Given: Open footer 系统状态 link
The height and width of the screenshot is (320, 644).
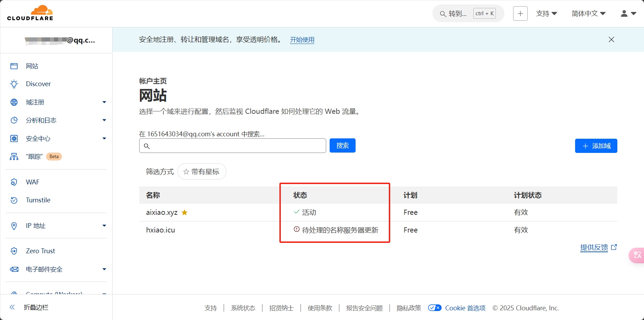Looking at the screenshot, I should 243,308.
